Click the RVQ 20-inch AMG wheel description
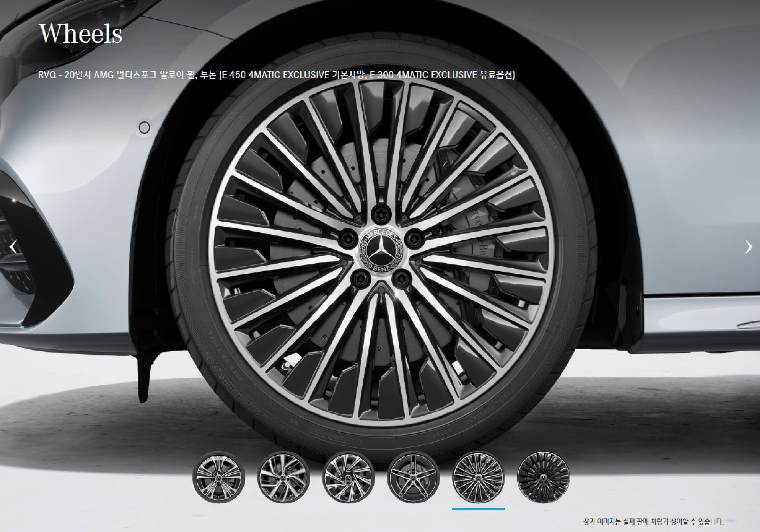The width and height of the screenshot is (760, 532). [276, 75]
